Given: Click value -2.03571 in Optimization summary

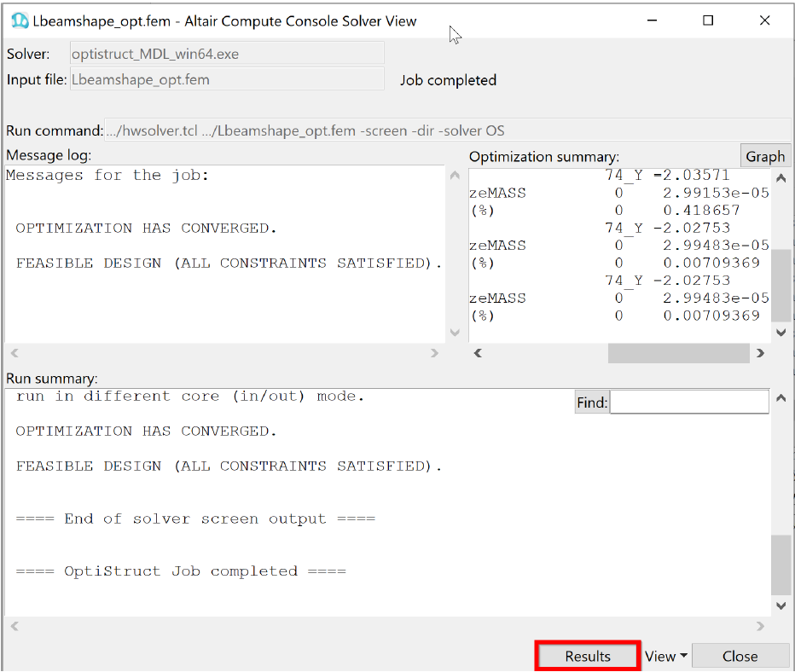Looking at the screenshot, I should [692, 176].
